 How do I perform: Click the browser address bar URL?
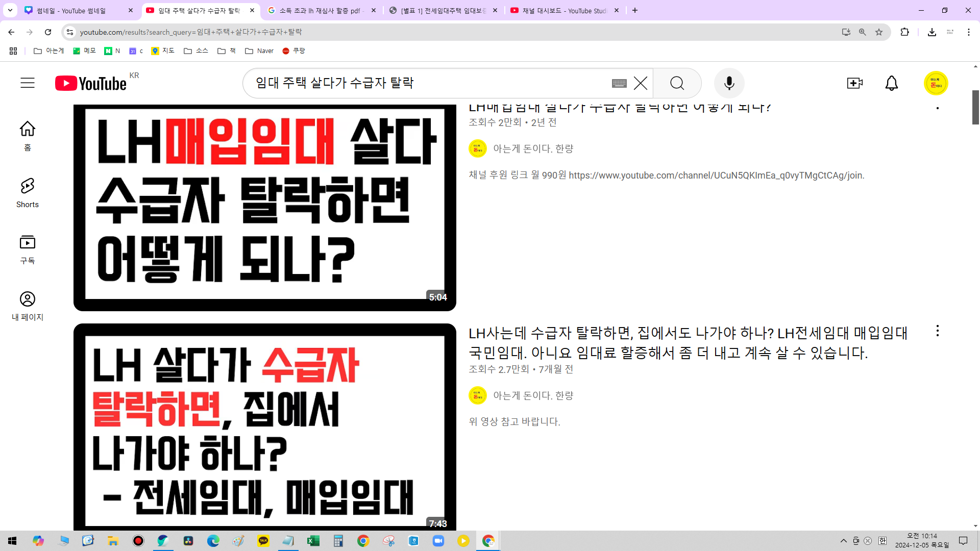(x=191, y=32)
